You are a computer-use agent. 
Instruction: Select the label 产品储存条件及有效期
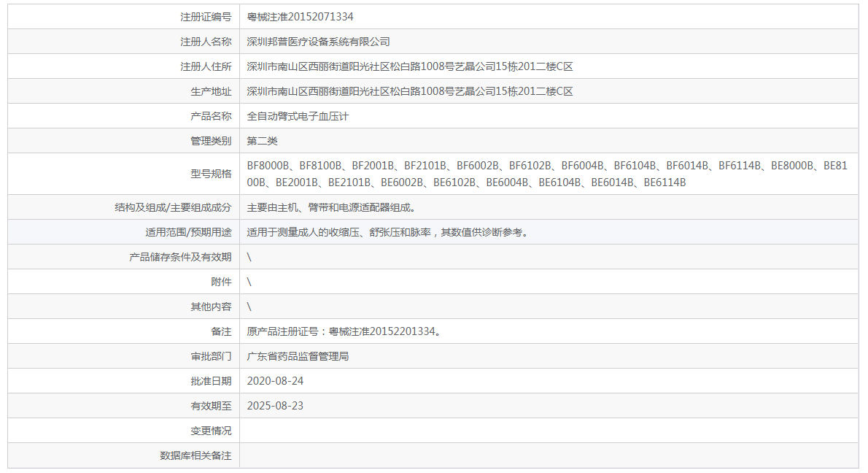180,257
